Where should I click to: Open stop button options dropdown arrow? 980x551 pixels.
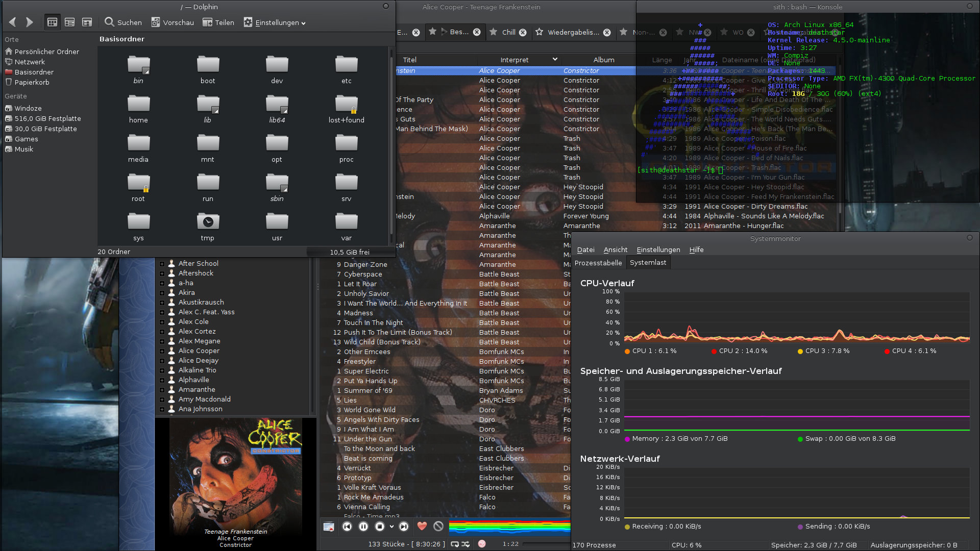click(391, 527)
